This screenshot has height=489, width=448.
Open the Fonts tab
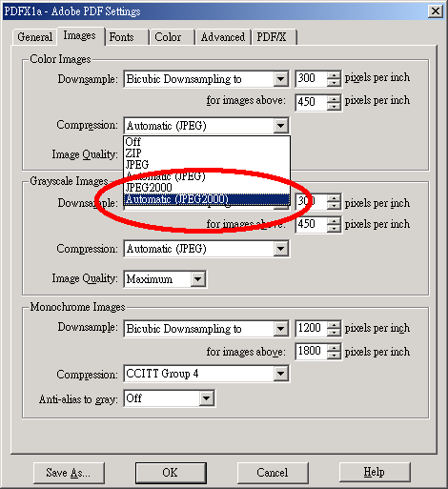click(127, 37)
